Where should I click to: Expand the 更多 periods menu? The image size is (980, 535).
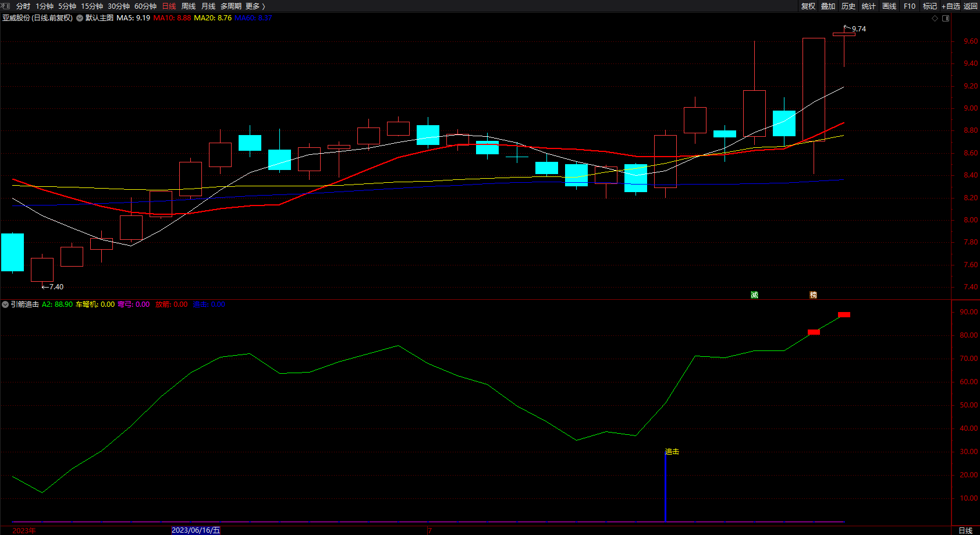click(x=255, y=6)
